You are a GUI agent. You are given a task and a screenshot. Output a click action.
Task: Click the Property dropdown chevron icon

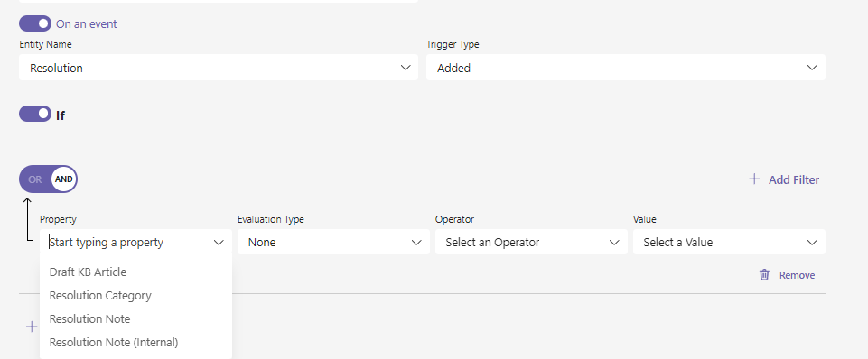point(219,243)
